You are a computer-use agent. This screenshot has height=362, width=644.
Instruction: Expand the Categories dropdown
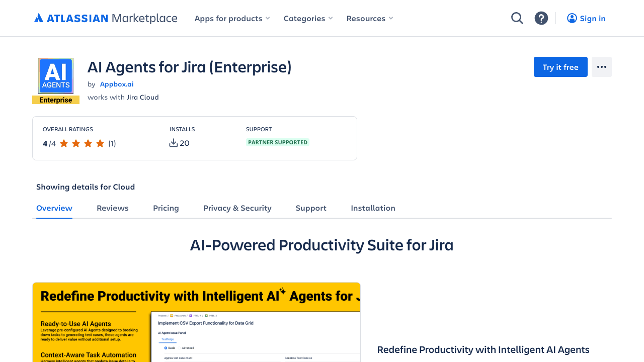point(308,18)
